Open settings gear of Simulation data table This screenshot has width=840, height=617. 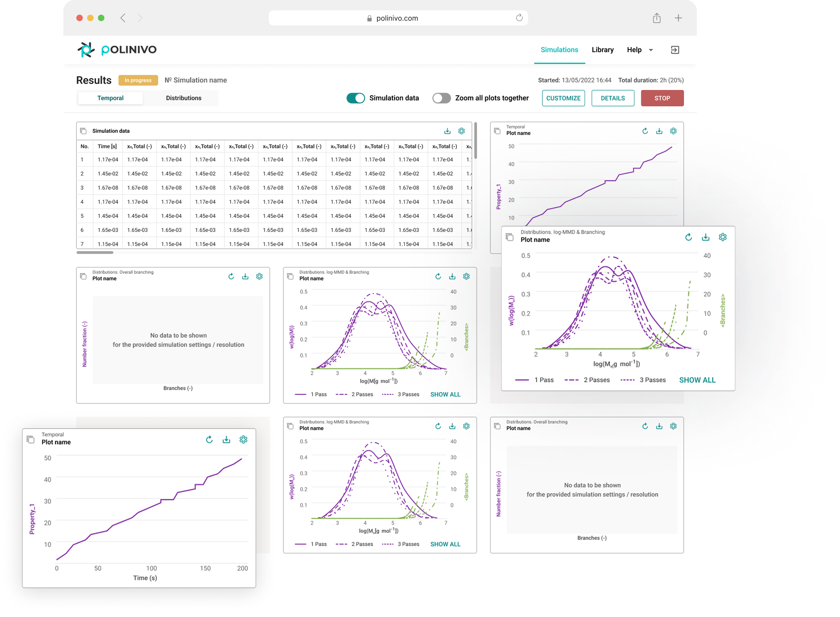click(461, 131)
